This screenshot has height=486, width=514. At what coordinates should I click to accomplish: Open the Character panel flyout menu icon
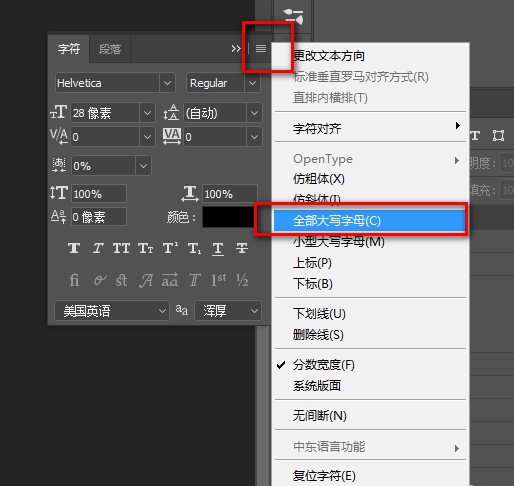261,49
